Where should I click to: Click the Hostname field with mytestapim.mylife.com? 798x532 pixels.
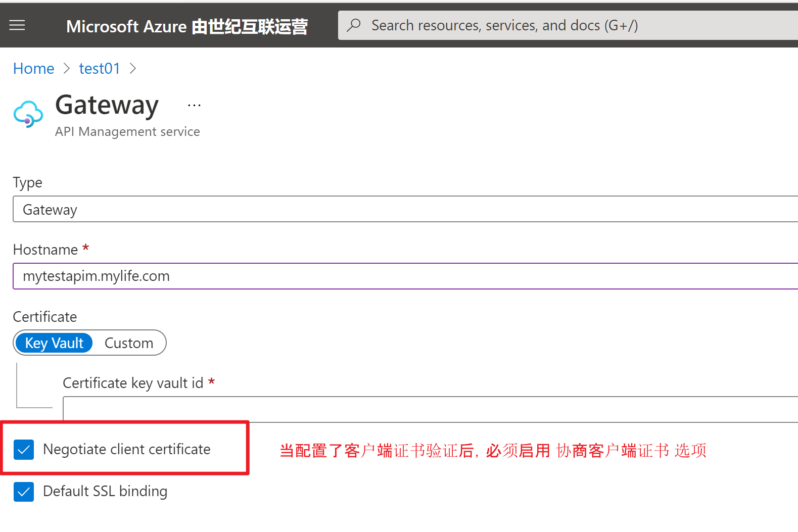coord(404,276)
